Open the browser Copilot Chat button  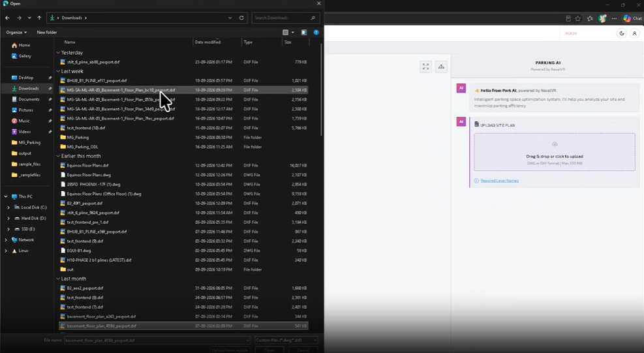click(x=632, y=18)
